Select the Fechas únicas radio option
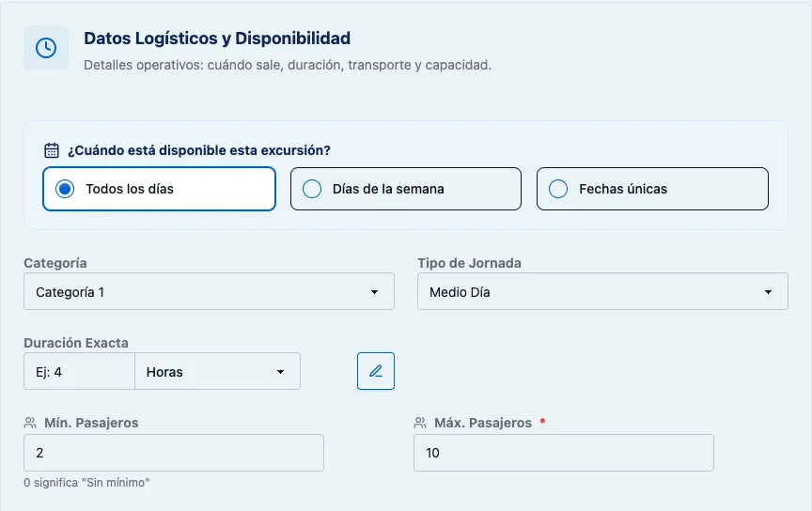 (x=652, y=189)
